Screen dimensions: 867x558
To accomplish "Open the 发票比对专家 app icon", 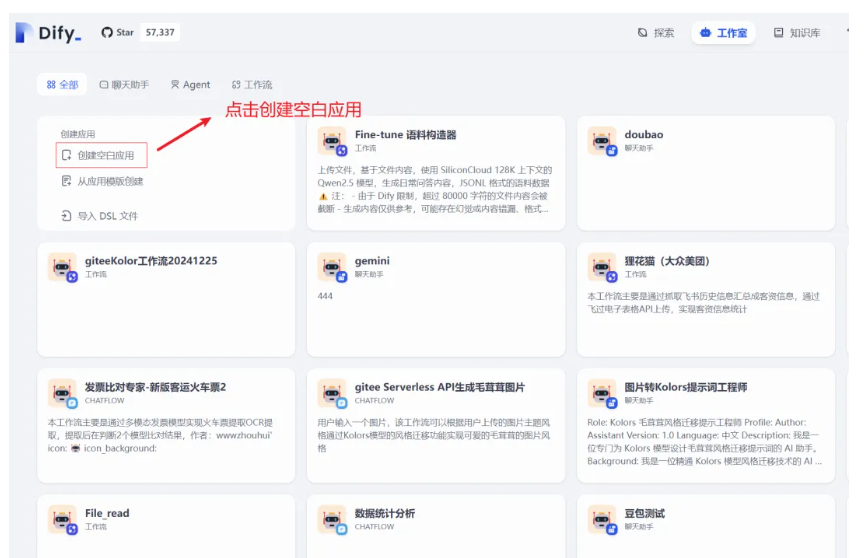I will 62,393.
